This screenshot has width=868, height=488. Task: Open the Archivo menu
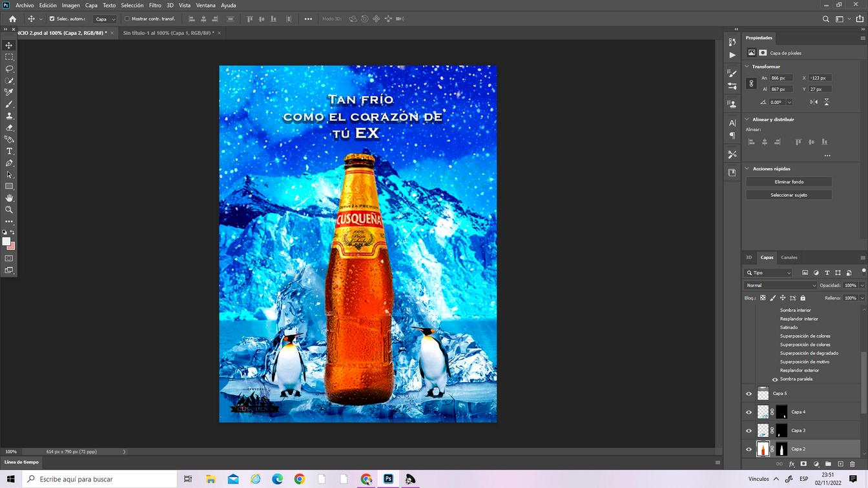pos(25,5)
